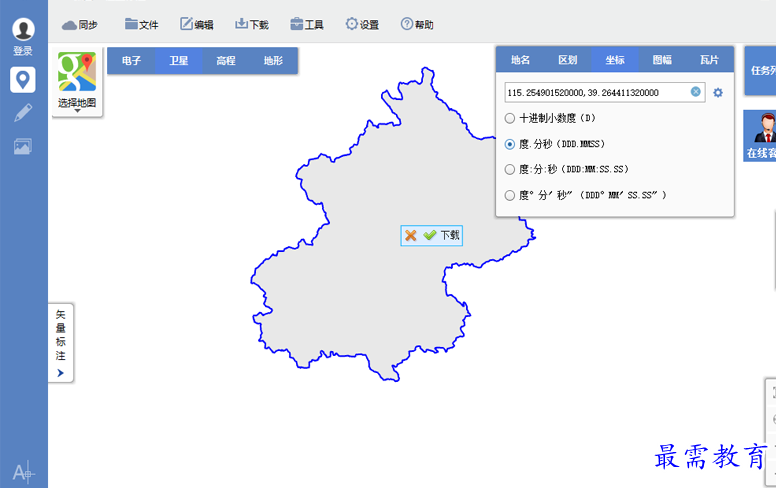
Task: Clear the coordinate search field
Action: tap(695, 92)
